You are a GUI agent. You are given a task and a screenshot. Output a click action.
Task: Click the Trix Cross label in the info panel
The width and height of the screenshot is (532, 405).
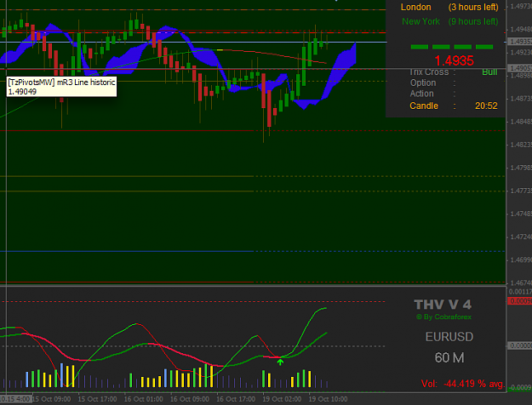pos(429,72)
